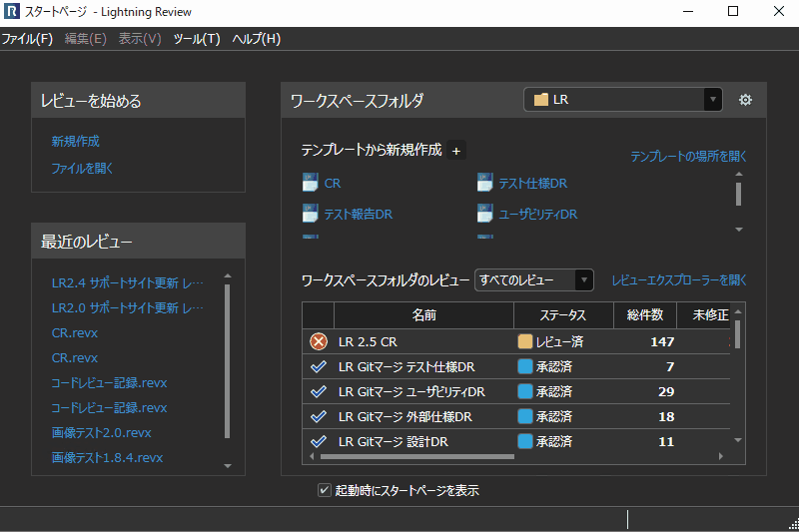Open the ファイル(F) menu

(27, 39)
